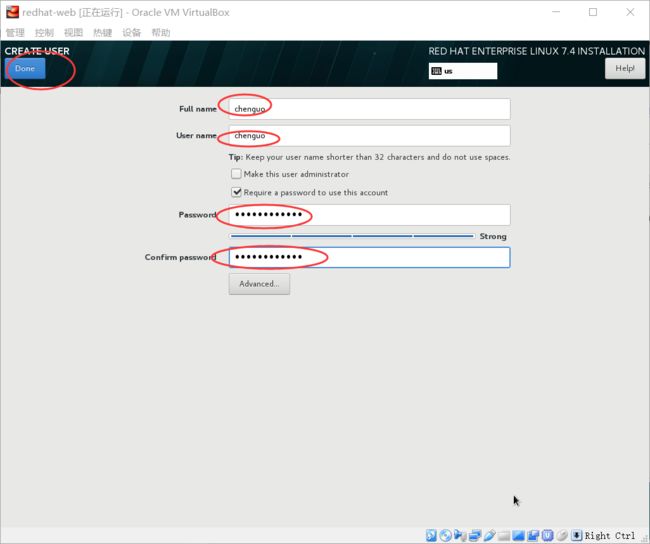Click the CPU virtualization status icon

[x=548, y=535]
